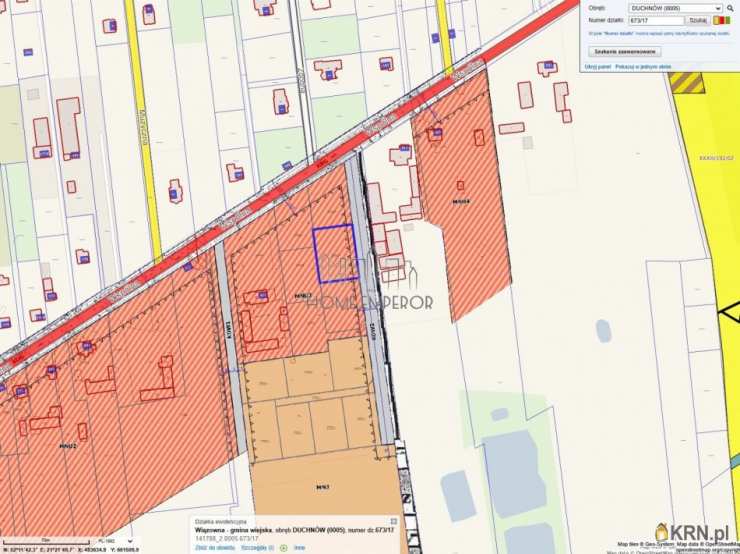Click the Ukryj panel link
The width and height of the screenshot is (740, 554).
pyautogui.click(x=597, y=66)
